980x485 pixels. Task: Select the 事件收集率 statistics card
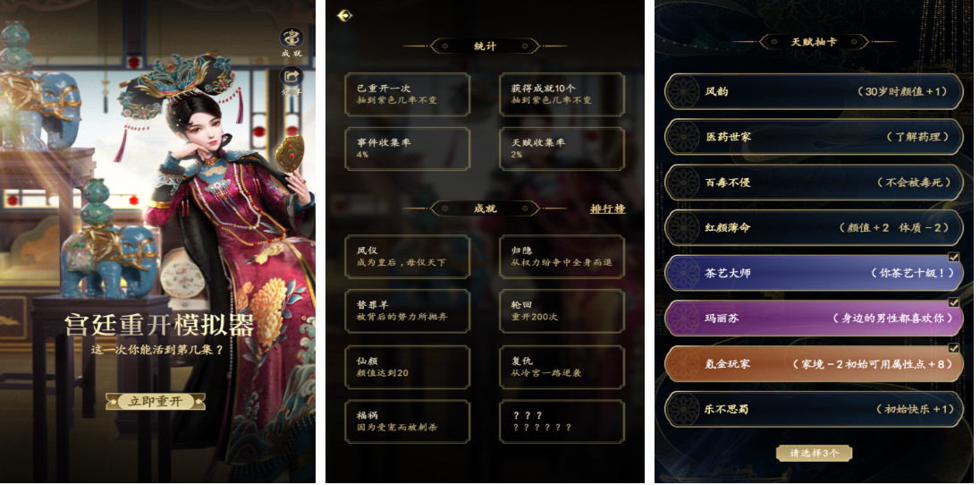pos(408,149)
